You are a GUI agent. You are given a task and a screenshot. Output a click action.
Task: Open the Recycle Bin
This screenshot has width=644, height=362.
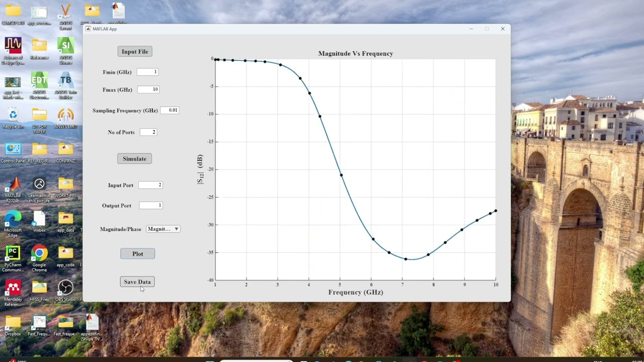click(x=13, y=118)
